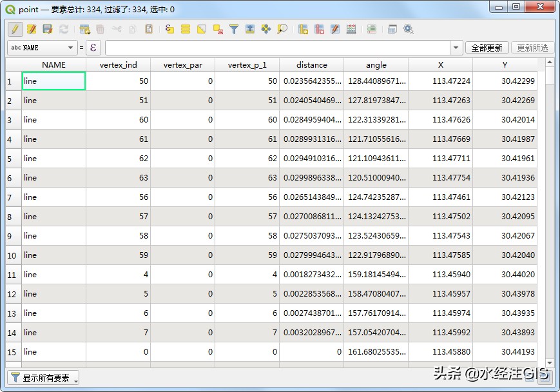Click the vertex_par column header

point(182,64)
